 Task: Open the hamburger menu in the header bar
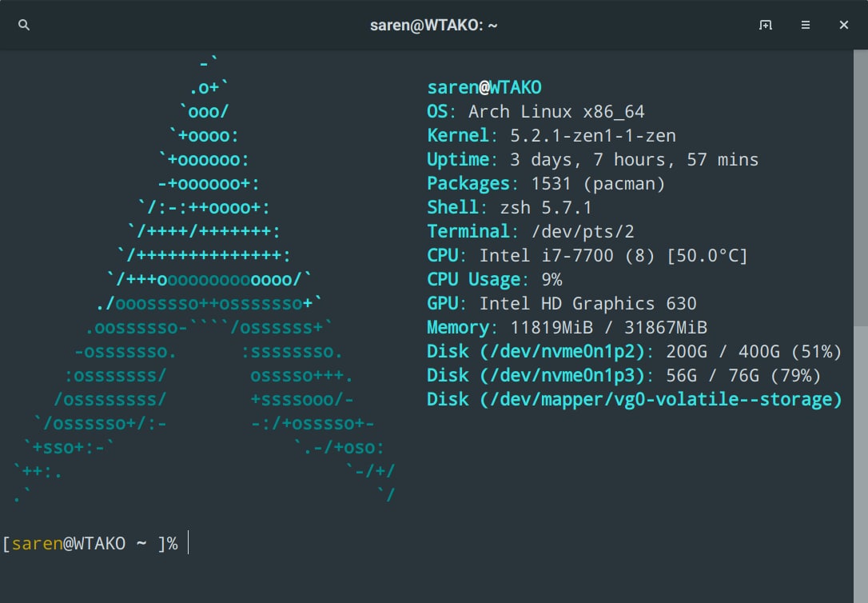coord(806,25)
